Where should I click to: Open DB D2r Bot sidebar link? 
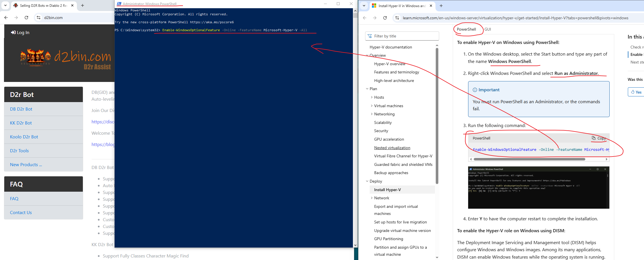pyautogui.click(x=21, y=109)
